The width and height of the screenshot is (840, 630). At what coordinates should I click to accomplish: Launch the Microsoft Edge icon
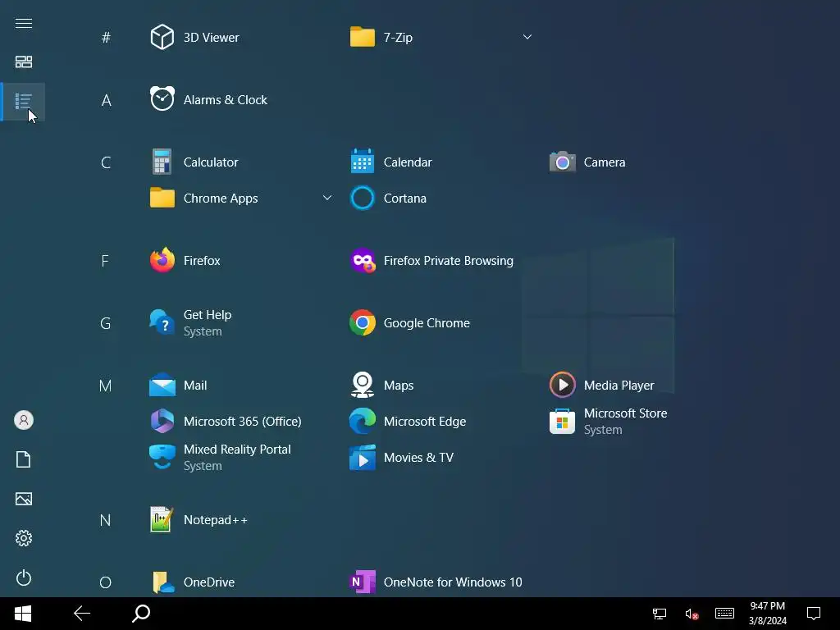(362, 421)
